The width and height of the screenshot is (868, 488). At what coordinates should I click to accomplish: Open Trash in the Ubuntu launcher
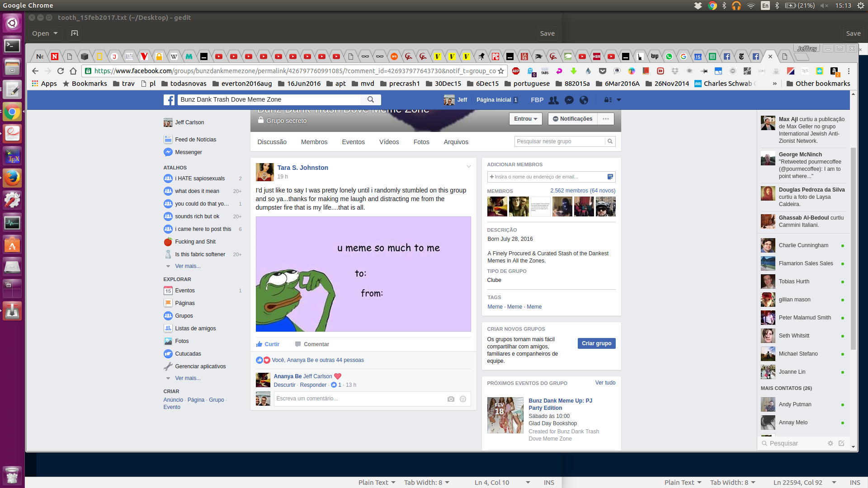12,475
